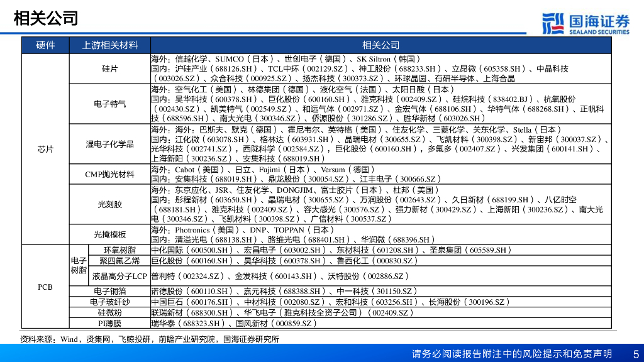Select the 上游相关材料 column header
This screenshot has width=644, height=362.
coord(109,45)
